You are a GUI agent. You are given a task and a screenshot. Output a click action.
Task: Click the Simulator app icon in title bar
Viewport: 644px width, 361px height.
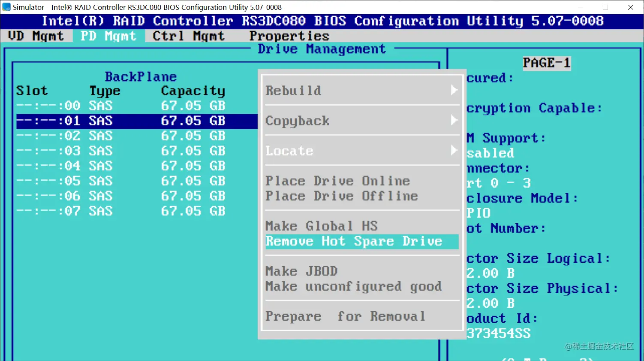coord(6,7)
